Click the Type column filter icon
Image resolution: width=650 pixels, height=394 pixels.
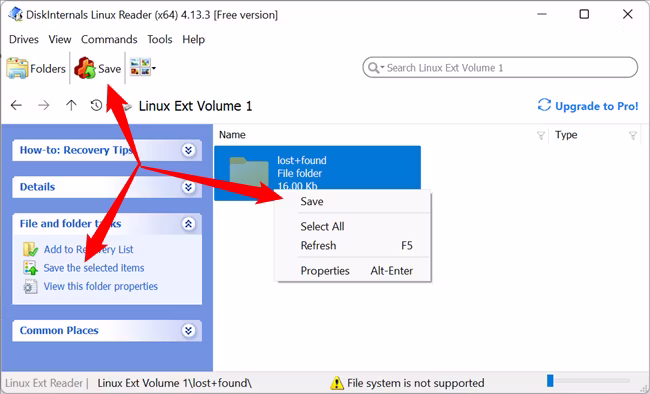(633, 135)
